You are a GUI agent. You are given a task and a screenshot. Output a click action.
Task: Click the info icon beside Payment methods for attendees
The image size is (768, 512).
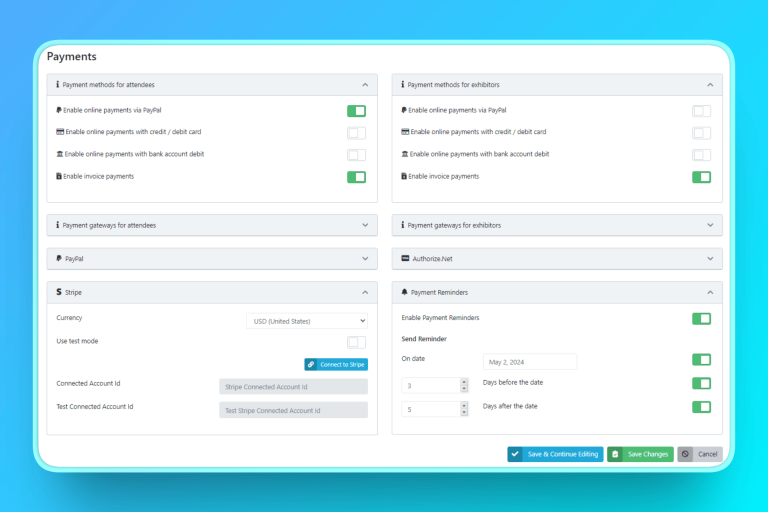[57, 84]
